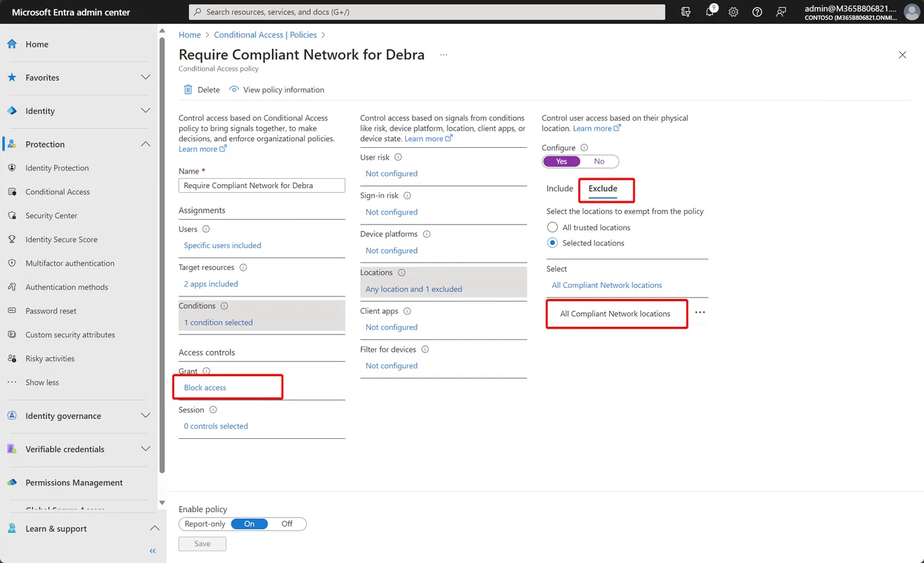Click the info icon next to Users
The image size is (924, 563).
[x=206, y=229]
